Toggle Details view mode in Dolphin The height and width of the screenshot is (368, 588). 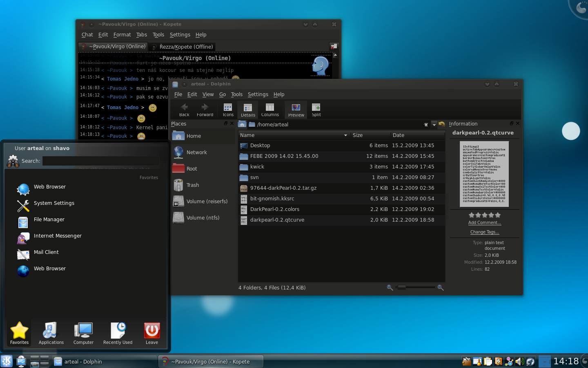pos(248,110)
